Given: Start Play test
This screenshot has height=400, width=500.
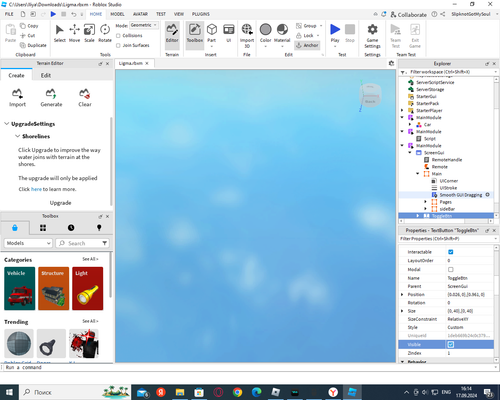Looking at the screenshot, I should point(335,35).
